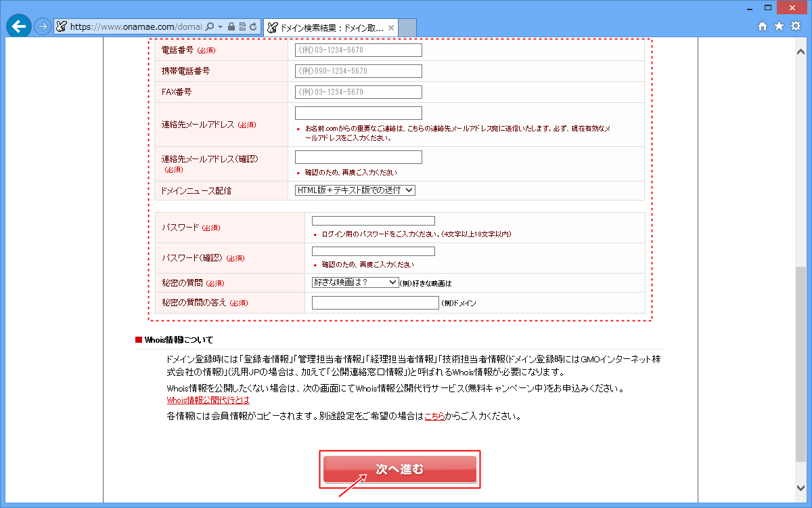Screen dimensions: 812x508
Task: Navigate back using the browser back arrow
Action: [x=20, y=26]
